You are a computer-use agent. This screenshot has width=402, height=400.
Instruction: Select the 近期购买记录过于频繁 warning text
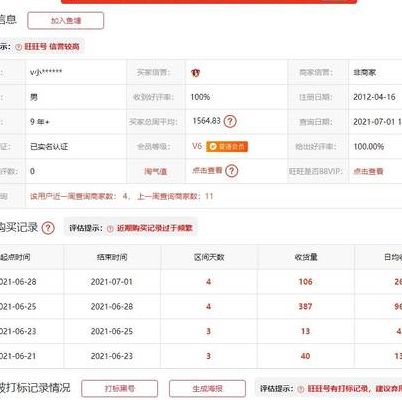pyautogui.click(x=155, y=228)
